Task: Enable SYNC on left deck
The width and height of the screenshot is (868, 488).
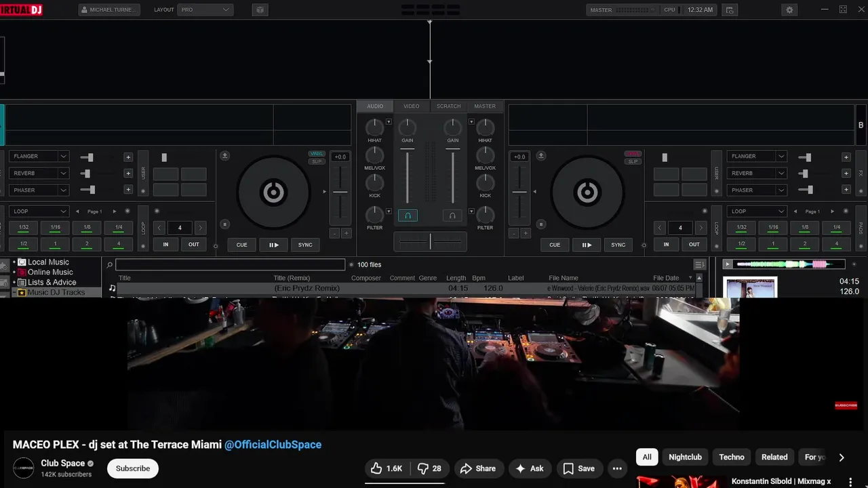Action: pos(305,245)
